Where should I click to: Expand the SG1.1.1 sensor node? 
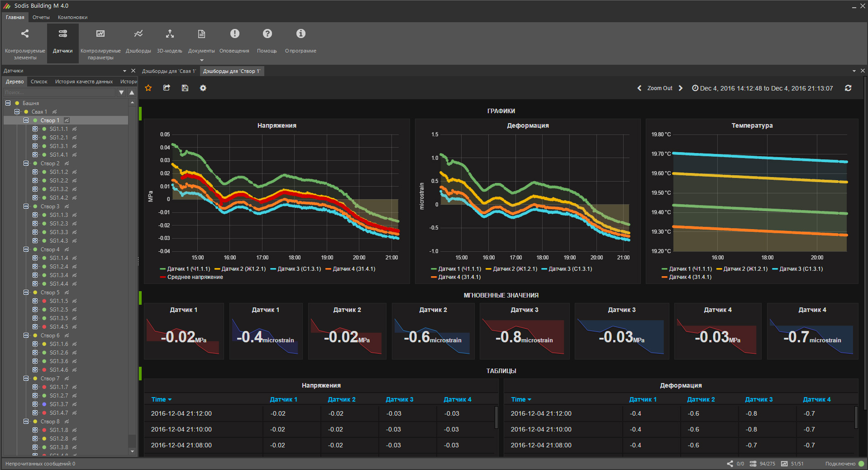(35, 129)
